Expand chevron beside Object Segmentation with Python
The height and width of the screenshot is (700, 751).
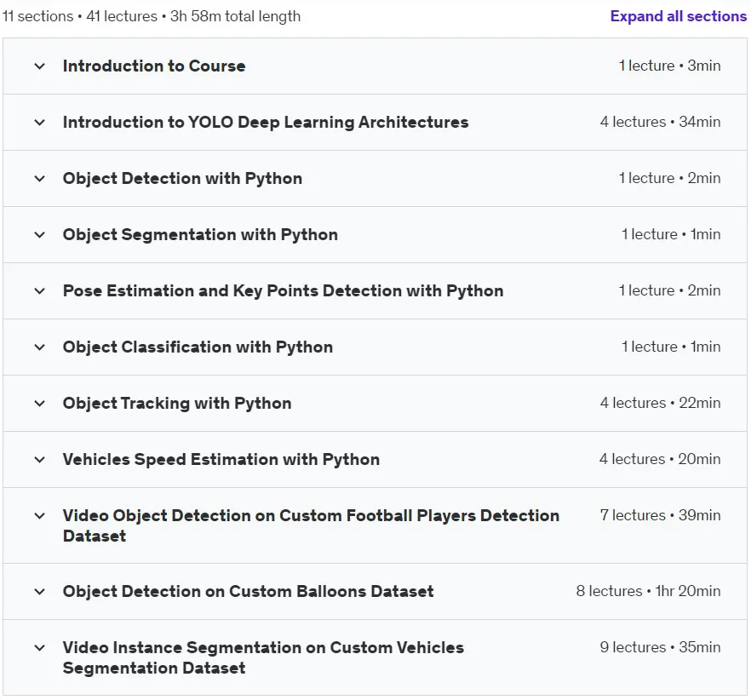(x=40, y=235)
